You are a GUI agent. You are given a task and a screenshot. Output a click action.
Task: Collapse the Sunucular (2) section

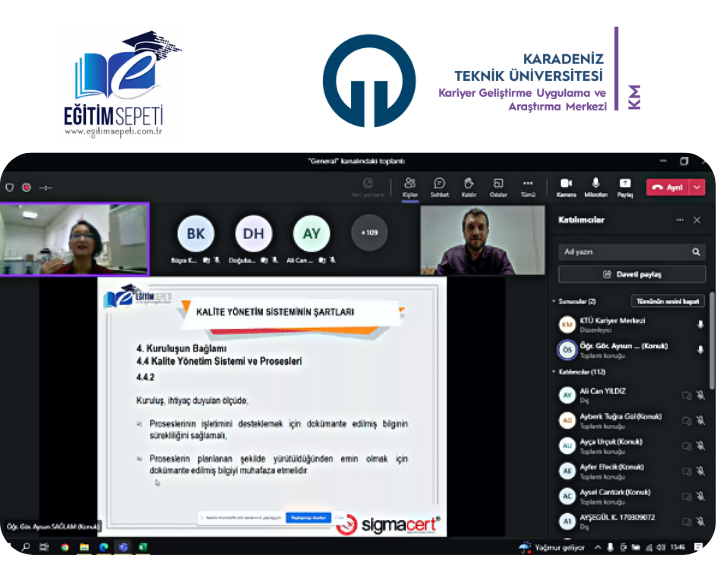554,300
